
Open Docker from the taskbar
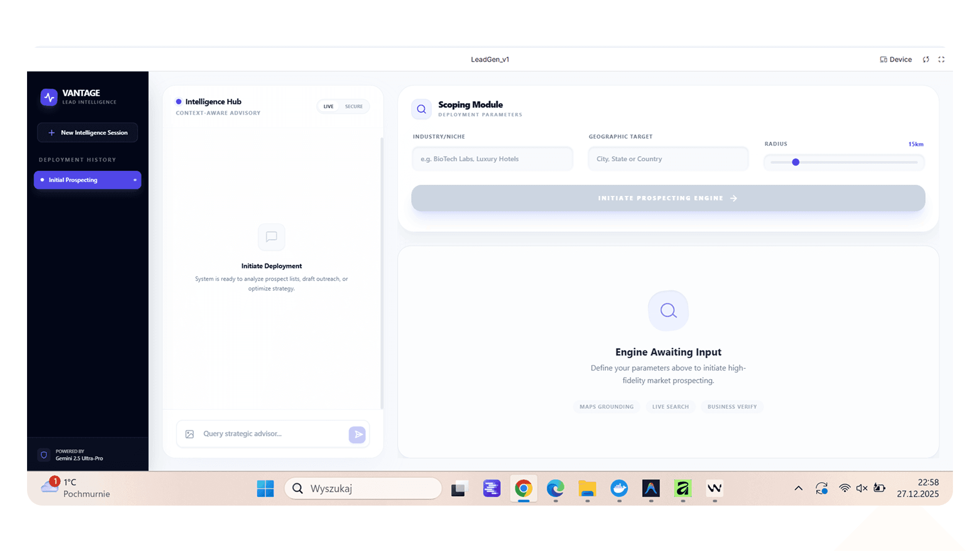tap(619, 488)
